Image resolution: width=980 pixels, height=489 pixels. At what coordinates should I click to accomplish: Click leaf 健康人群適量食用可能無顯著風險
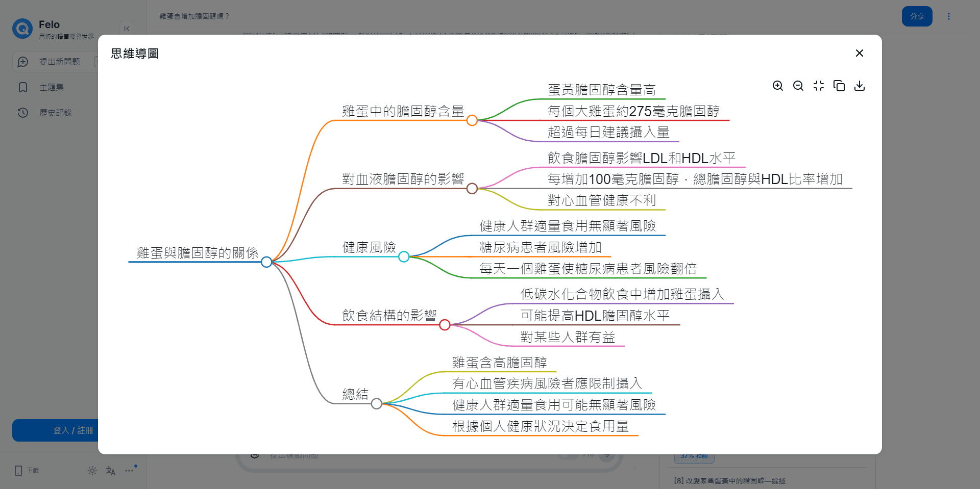click(554, 405)
